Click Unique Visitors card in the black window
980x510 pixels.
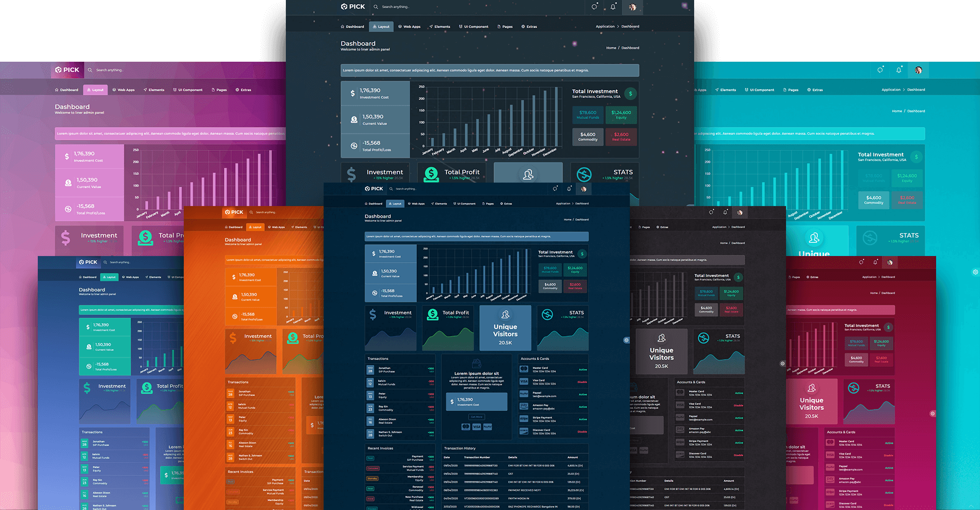[x=661, y=352]
